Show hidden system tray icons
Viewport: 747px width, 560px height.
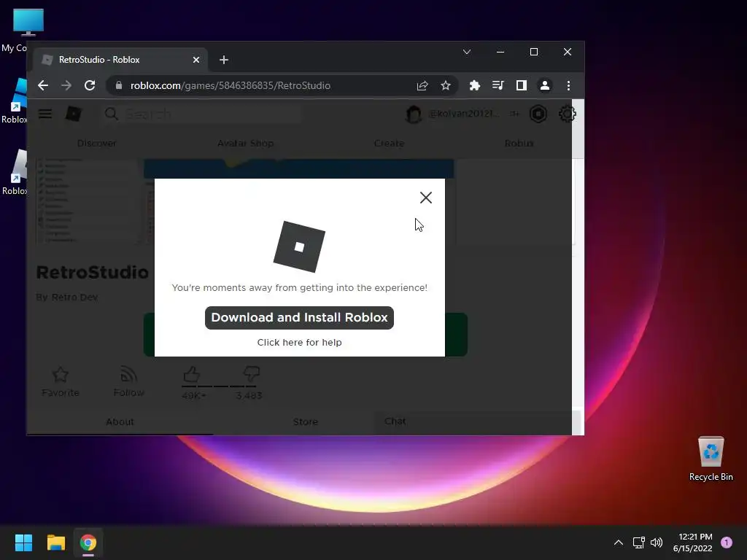(619, 542)
